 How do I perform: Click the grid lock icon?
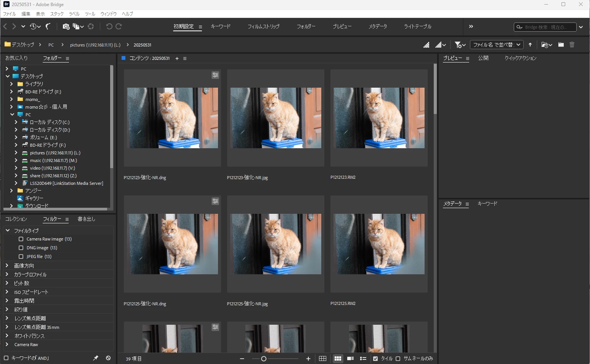coord(322,359)
